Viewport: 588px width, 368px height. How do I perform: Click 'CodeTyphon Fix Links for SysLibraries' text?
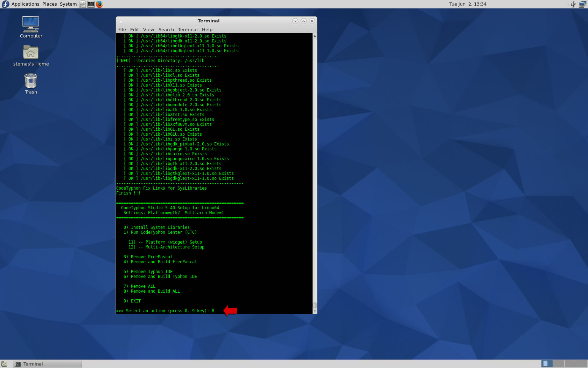click(161, 188)
